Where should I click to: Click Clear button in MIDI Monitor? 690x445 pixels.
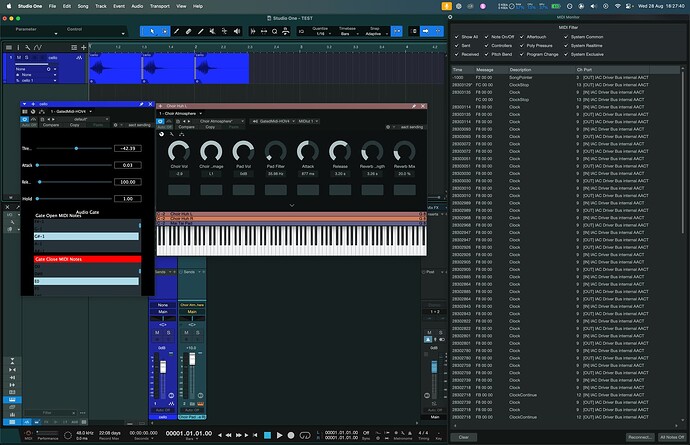[463, 437]
